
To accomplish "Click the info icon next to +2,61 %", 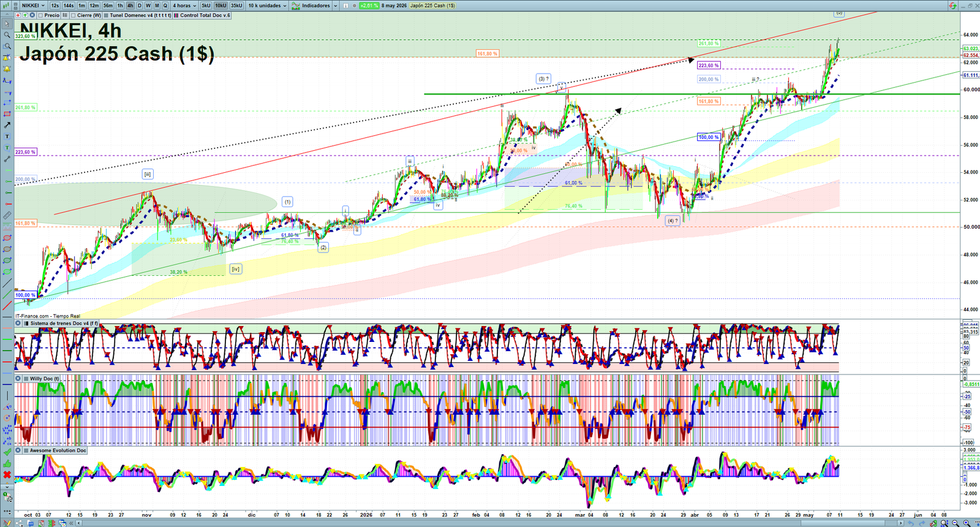I will point(345,6).
